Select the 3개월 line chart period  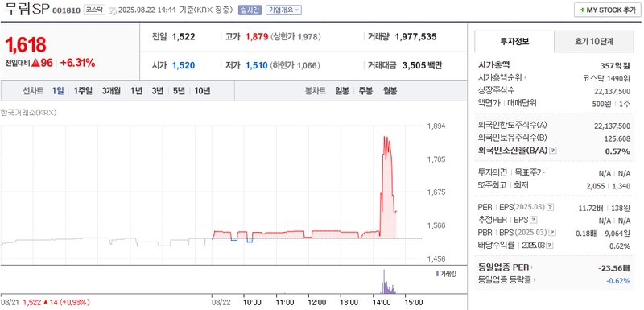click(111, 91)
